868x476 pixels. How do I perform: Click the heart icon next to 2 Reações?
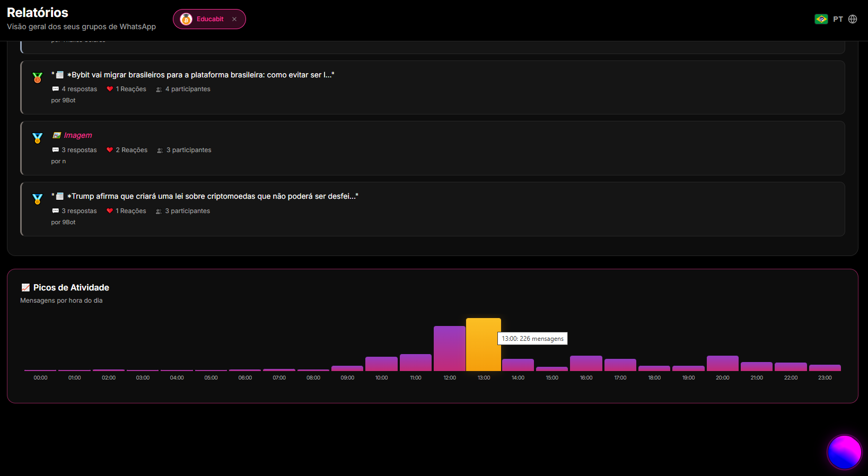[110, 150]
